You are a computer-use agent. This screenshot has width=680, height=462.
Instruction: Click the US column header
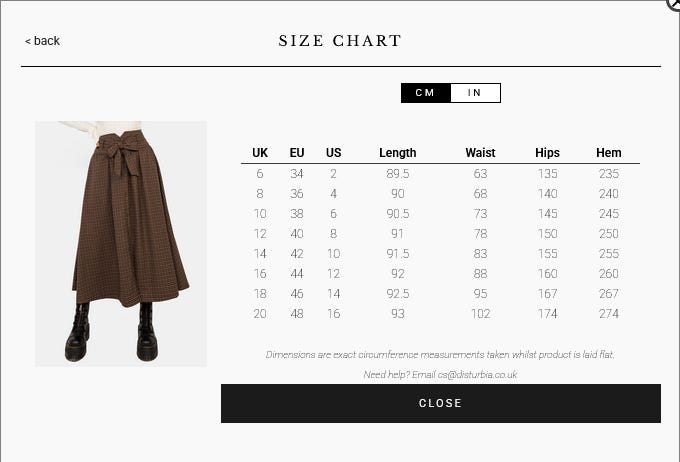click(x=334, y=153)
